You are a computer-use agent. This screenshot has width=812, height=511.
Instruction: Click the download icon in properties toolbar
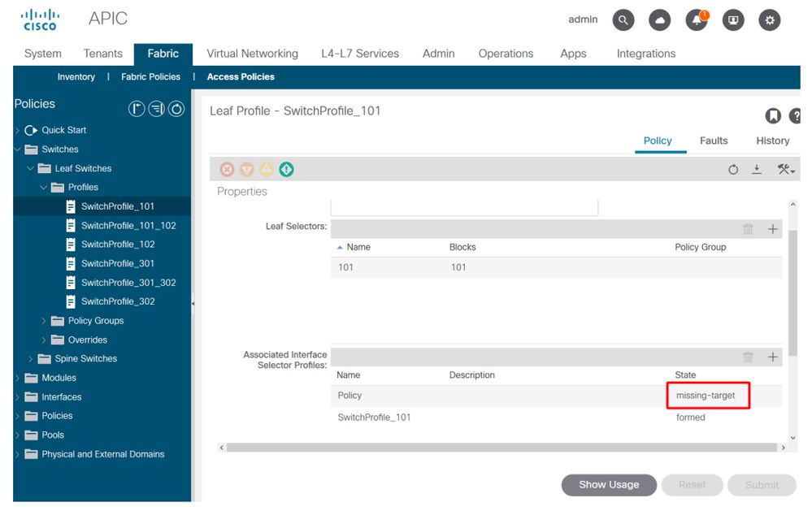tap(757, 169)
